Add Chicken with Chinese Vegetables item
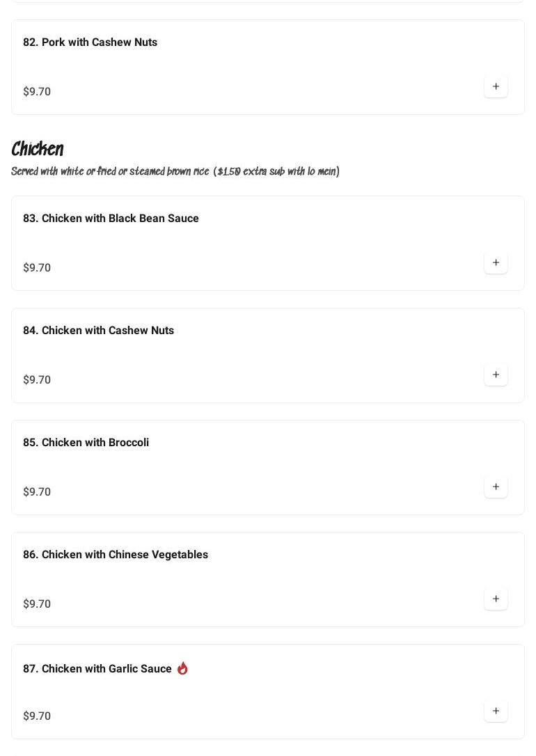Image resolution: width=536 pixels, height=756 pixels. (x=496, y=599)
